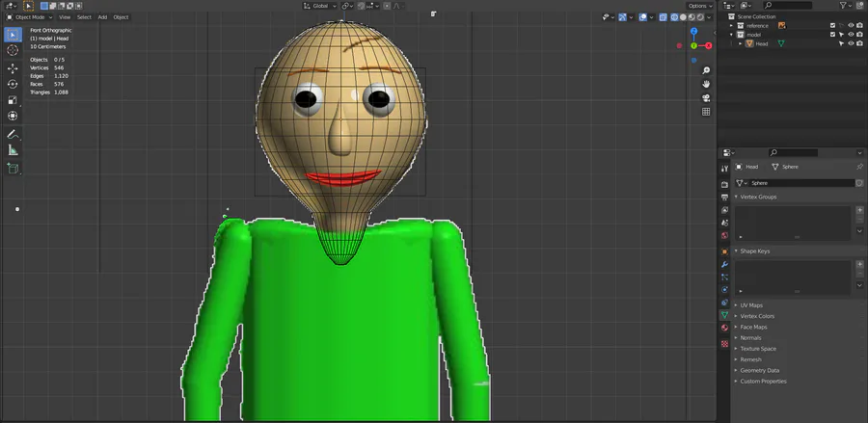Collapse the Shape Keys panel

736,251
